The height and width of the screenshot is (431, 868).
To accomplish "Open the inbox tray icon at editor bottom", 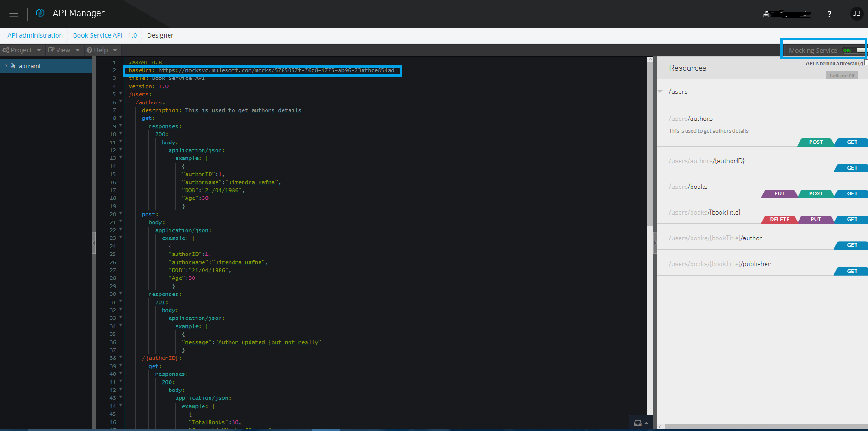I will 638,423.
